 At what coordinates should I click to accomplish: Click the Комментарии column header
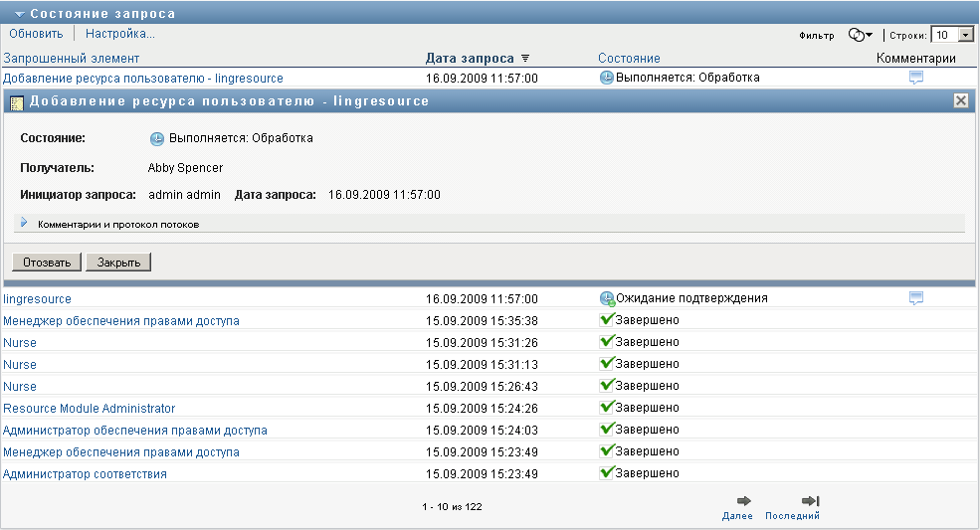point(915,58)
